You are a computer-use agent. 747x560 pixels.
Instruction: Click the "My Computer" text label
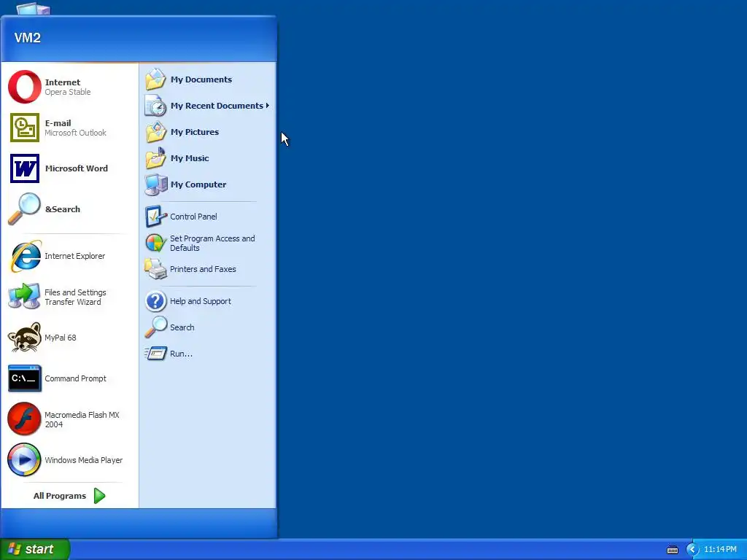(x=198, y=184)
